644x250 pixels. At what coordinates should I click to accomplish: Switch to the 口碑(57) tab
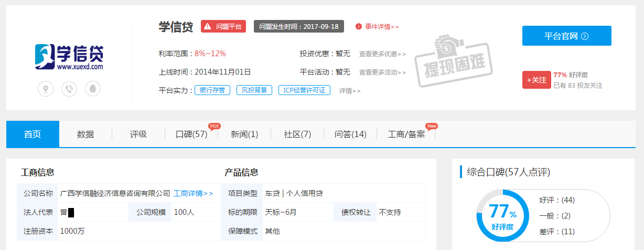coord(191,134)
